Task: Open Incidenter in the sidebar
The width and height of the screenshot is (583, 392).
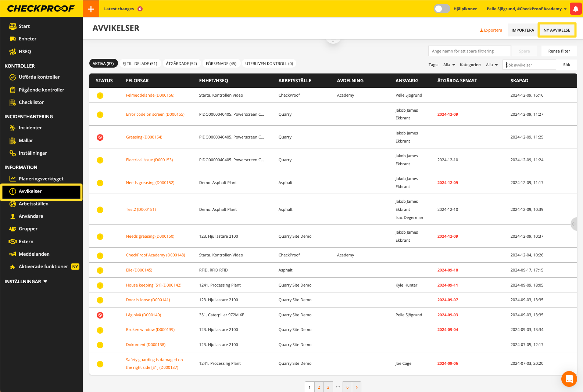Action: pos(30,128)
